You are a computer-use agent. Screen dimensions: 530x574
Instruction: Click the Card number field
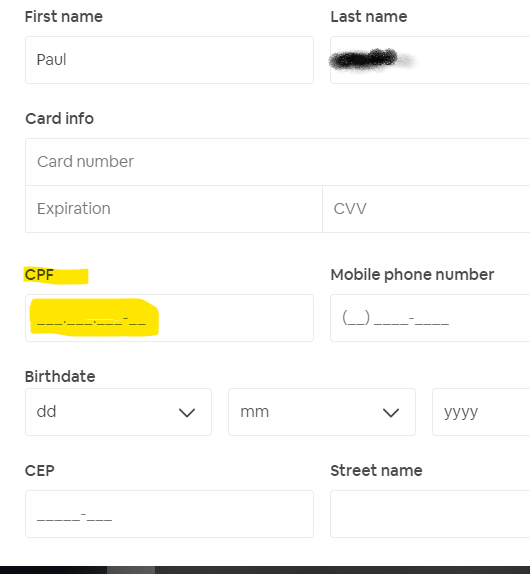click(x=278, y=162)
